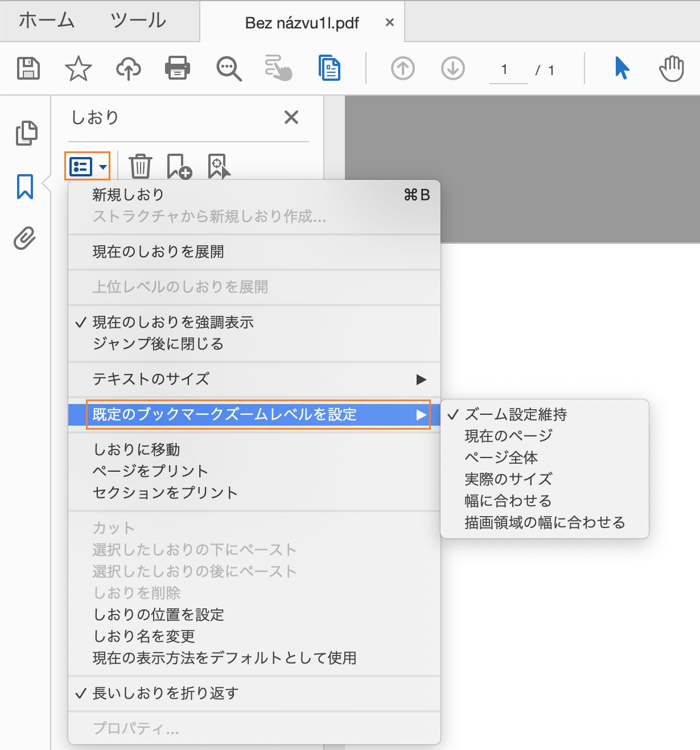The height and width of the screenshot is (750, 700).
Task: Switch to the selection arrow tool
Action: (x=622, y=68)
